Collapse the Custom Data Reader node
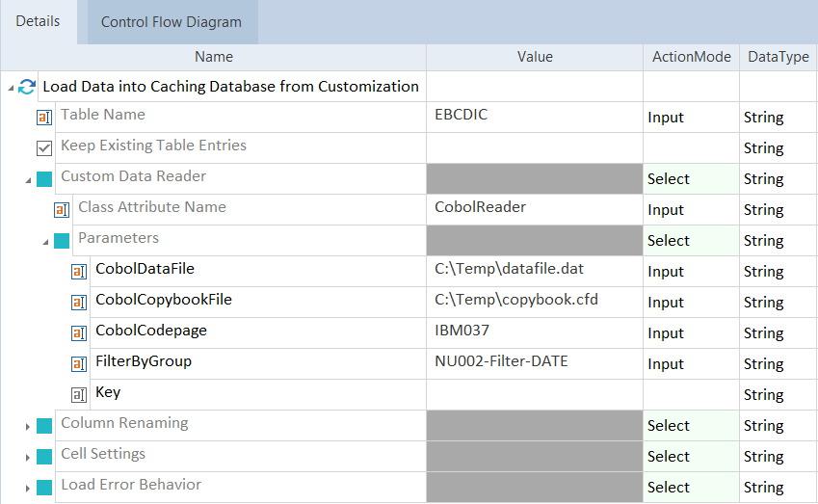818x504 pixels. [x=27, y=180]
